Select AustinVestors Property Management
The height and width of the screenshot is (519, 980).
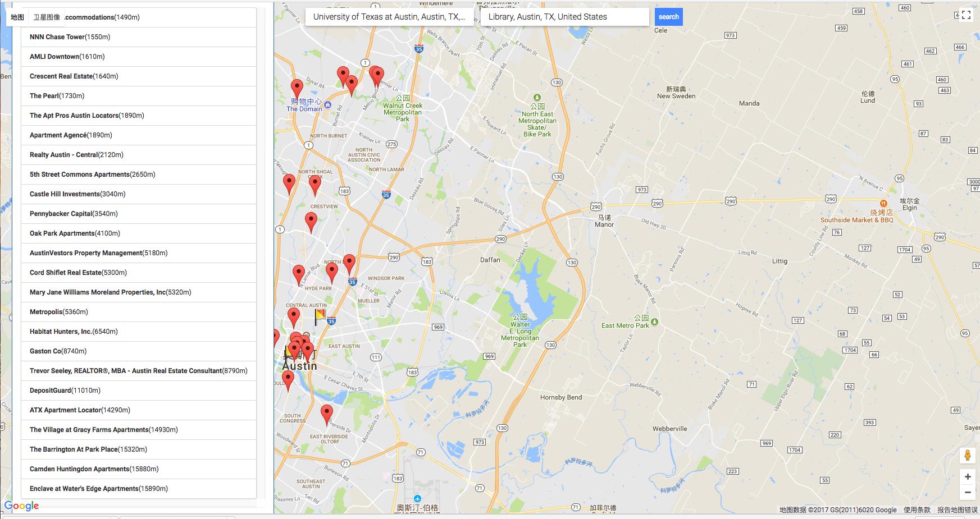(139, 253)
